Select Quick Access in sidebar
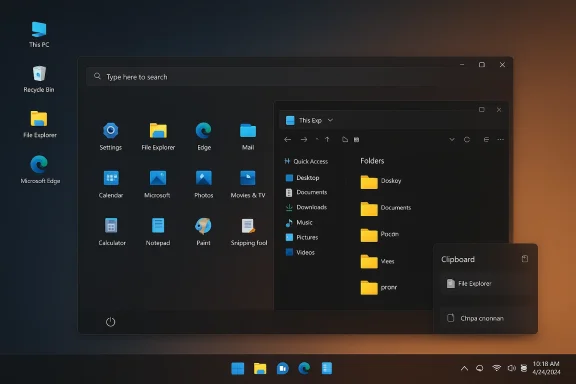This screenshot has height=384, width=576. point(306,161)
